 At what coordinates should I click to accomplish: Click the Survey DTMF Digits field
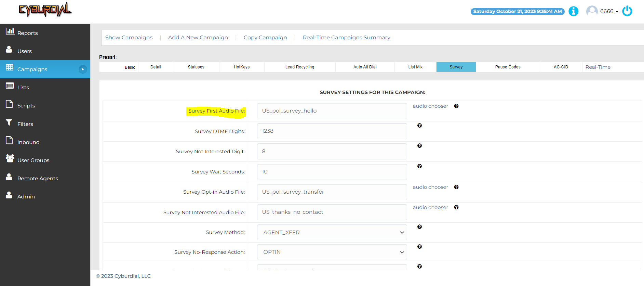coord(332,131)
